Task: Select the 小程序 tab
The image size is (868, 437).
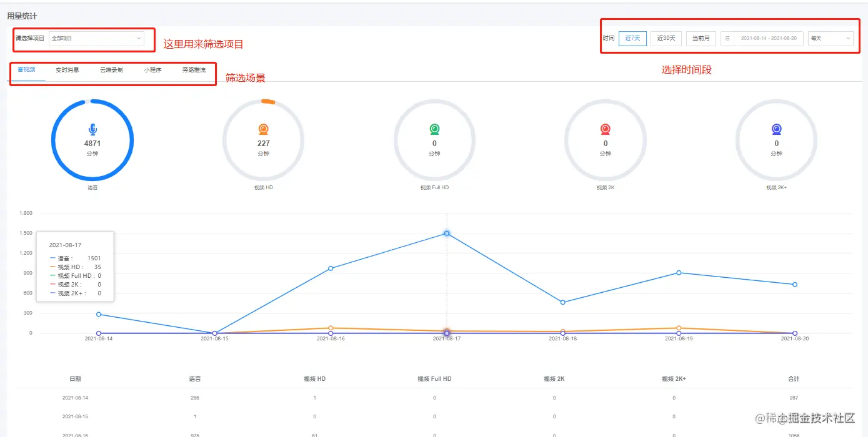Action: point(153,70)
